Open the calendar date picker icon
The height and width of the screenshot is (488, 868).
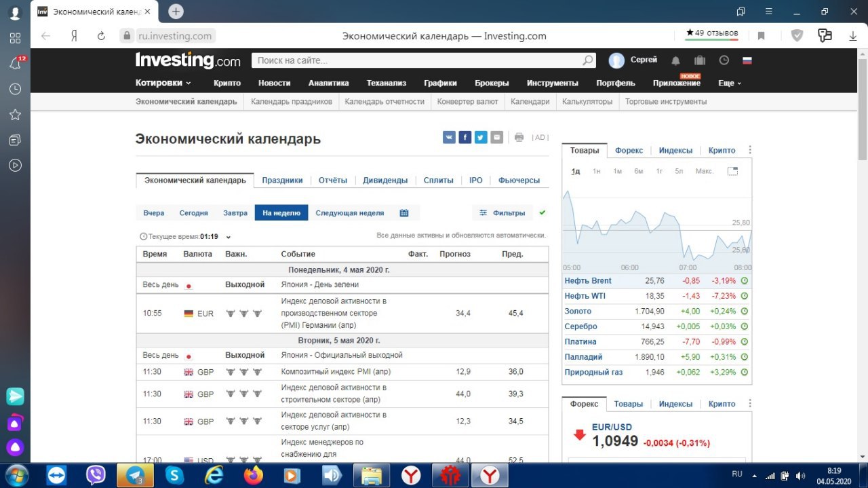pos(404,213)
